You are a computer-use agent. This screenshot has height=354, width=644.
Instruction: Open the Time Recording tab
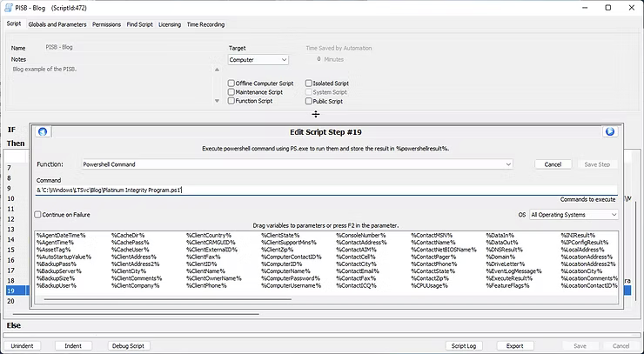click(205, 24)
